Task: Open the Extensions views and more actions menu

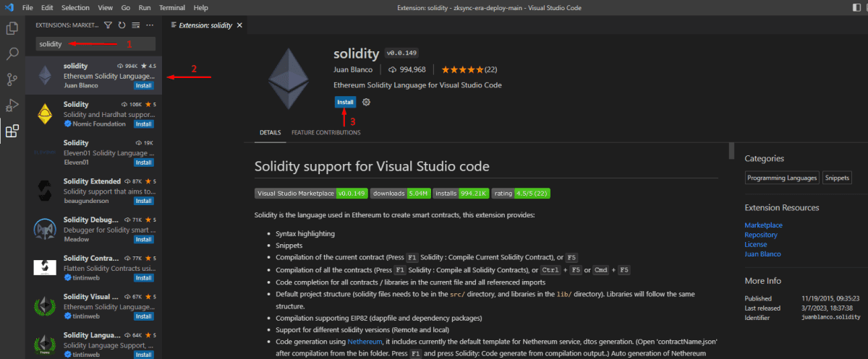Action: click(150, 25)
